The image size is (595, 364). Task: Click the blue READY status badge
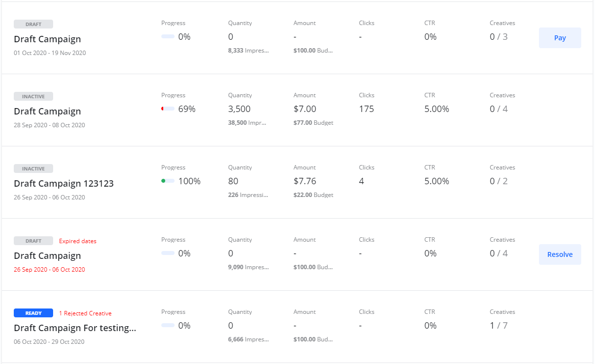coord(33,313)
